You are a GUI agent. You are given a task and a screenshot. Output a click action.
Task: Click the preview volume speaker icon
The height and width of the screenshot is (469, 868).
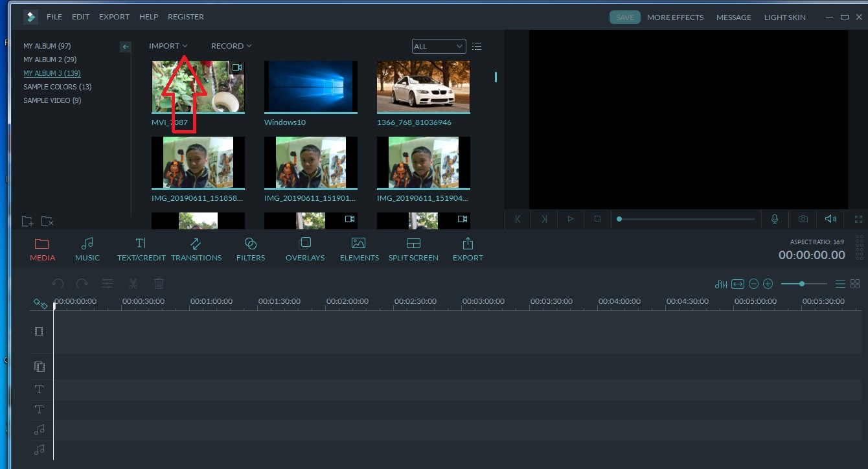click(831, 219)
